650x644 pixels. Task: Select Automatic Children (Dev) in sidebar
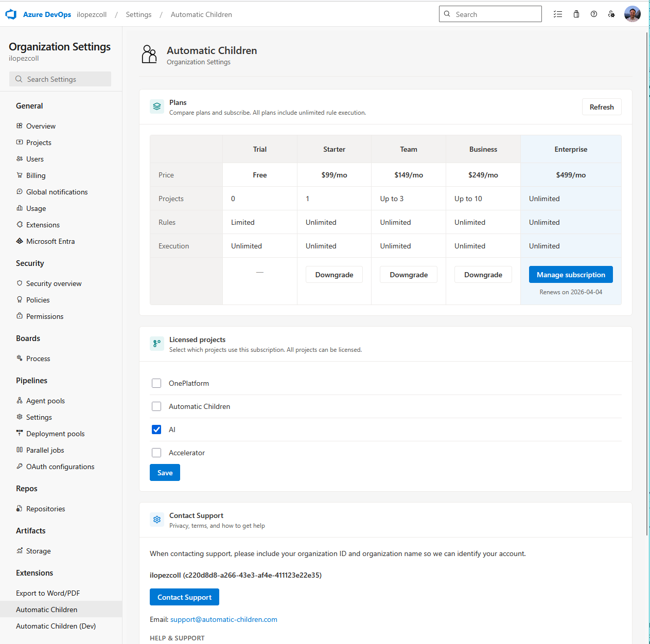pyautogui.click(x=56, y=626)
